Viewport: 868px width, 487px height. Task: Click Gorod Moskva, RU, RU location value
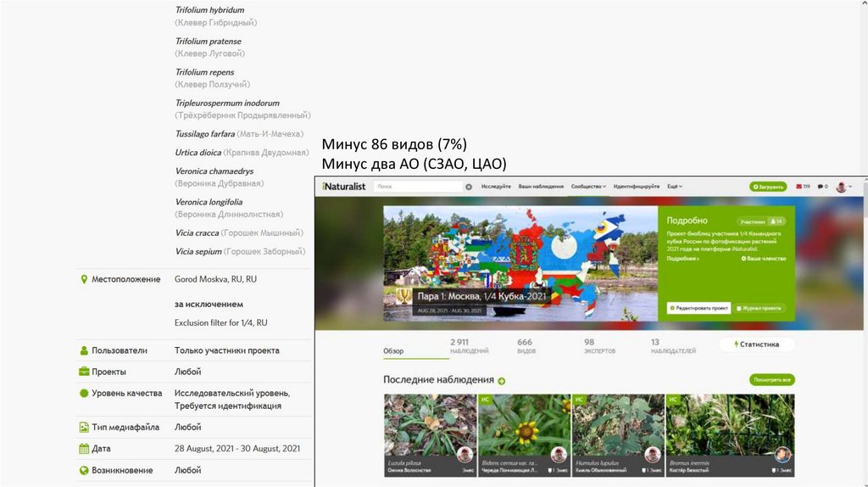pyautogui.click(x=215, y=279)
